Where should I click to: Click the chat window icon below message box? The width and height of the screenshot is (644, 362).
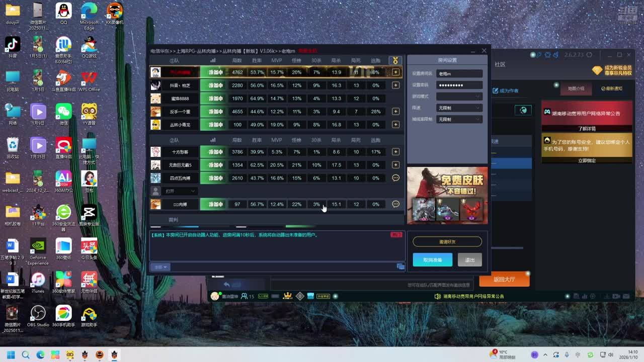click(400, 267)
